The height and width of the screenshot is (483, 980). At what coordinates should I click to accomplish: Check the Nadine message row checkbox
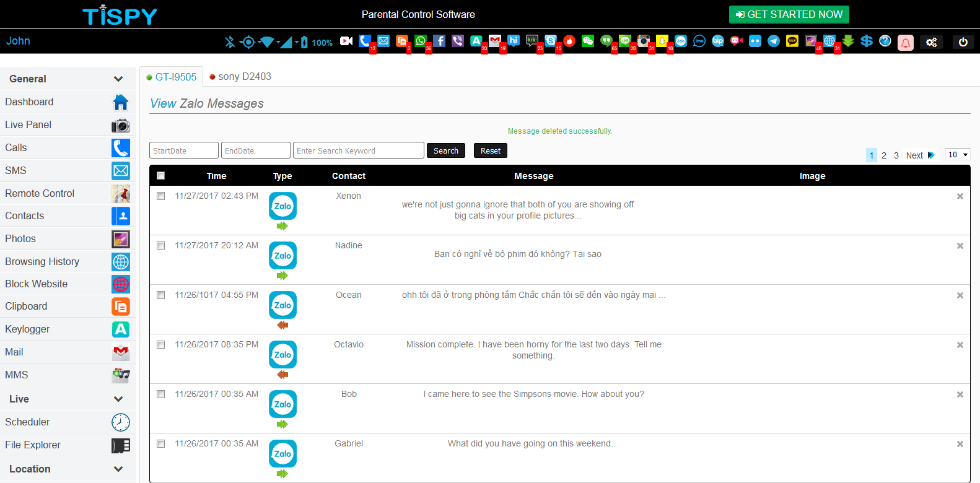[161, 245]
